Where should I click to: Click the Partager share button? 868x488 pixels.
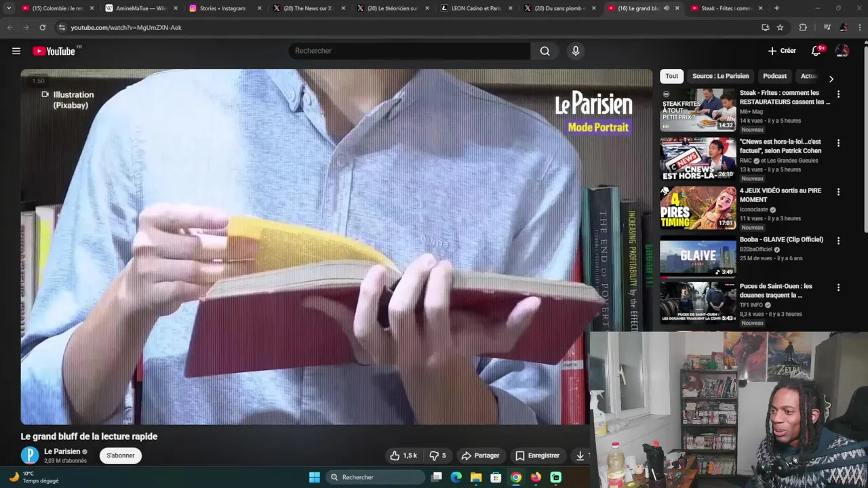[480, 455]
